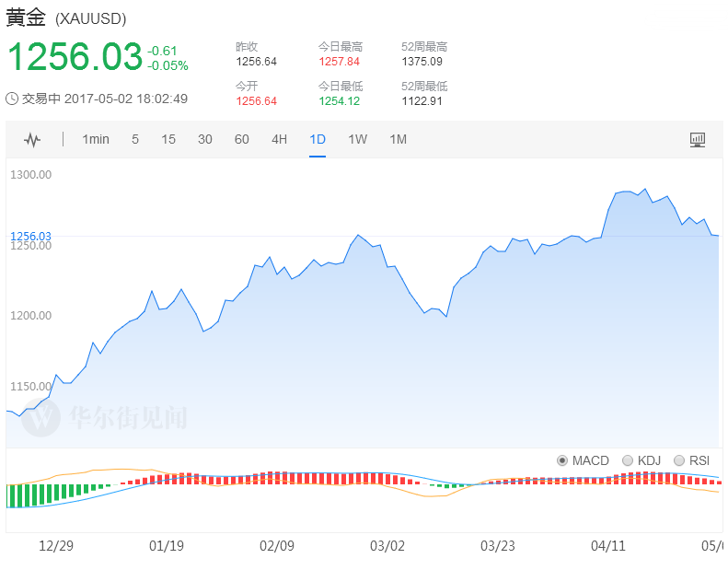
Task: Click the clock icon beside trading time
Action: pyautogui.click(x=12, y=99)
